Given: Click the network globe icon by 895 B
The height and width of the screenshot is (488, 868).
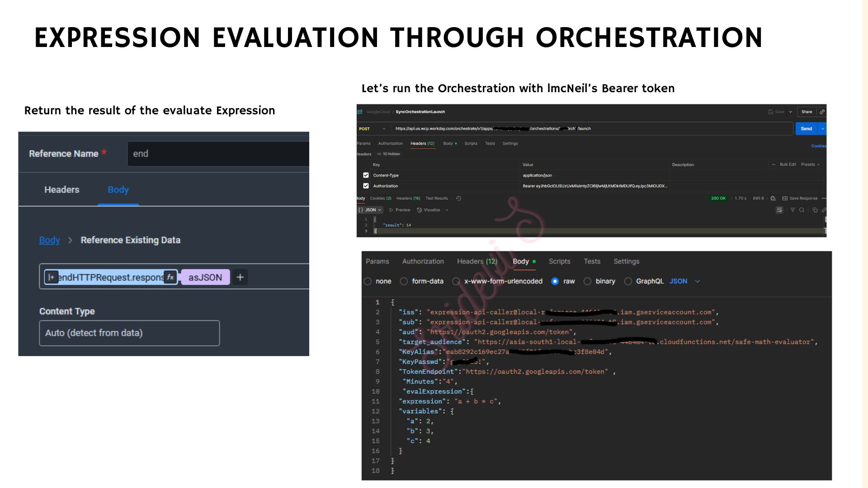Looking at the screenshot, I should (x=773, y=198).
